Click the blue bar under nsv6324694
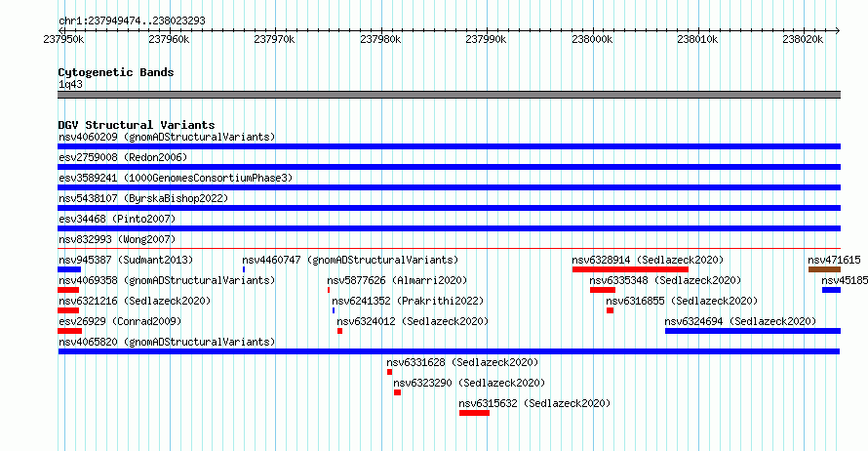 pyautogui.click(x=753, y=331)
